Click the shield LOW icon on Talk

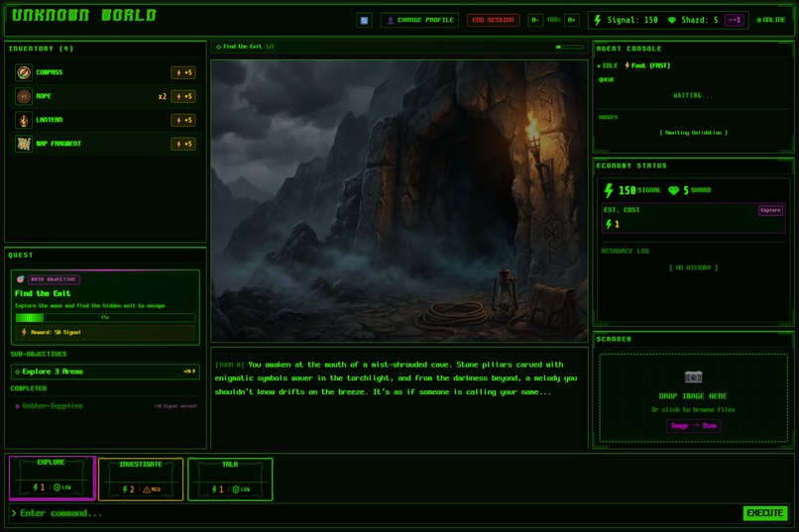tap(236, 489)
